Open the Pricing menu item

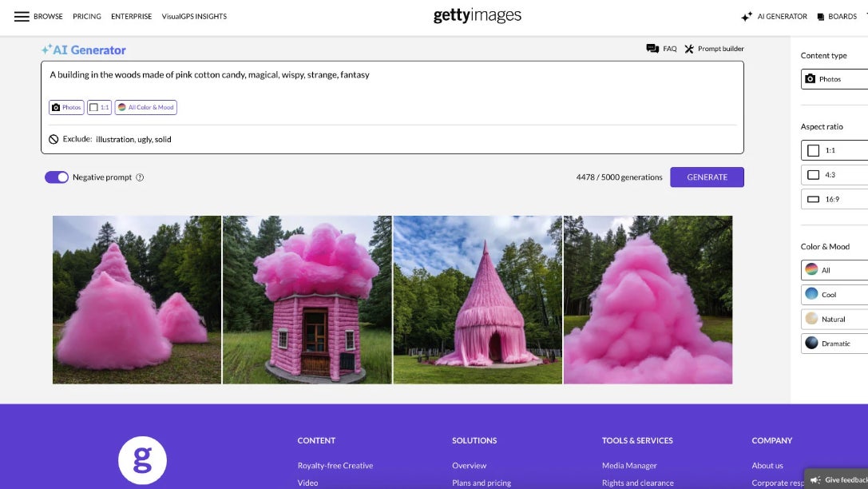pos(86,15)
